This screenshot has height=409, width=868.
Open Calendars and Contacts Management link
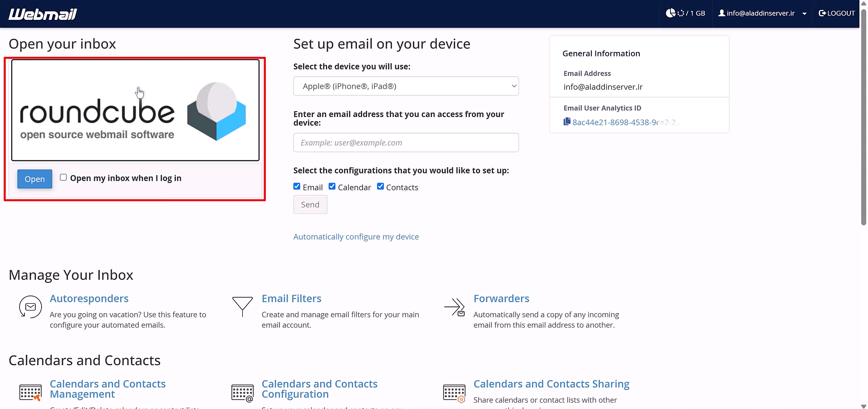click(x=108, y=389)
